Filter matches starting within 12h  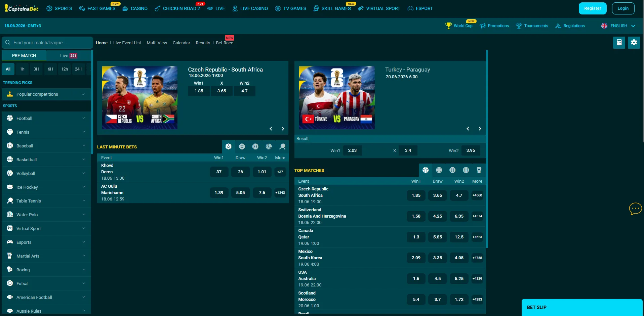[x=65, y=69]
